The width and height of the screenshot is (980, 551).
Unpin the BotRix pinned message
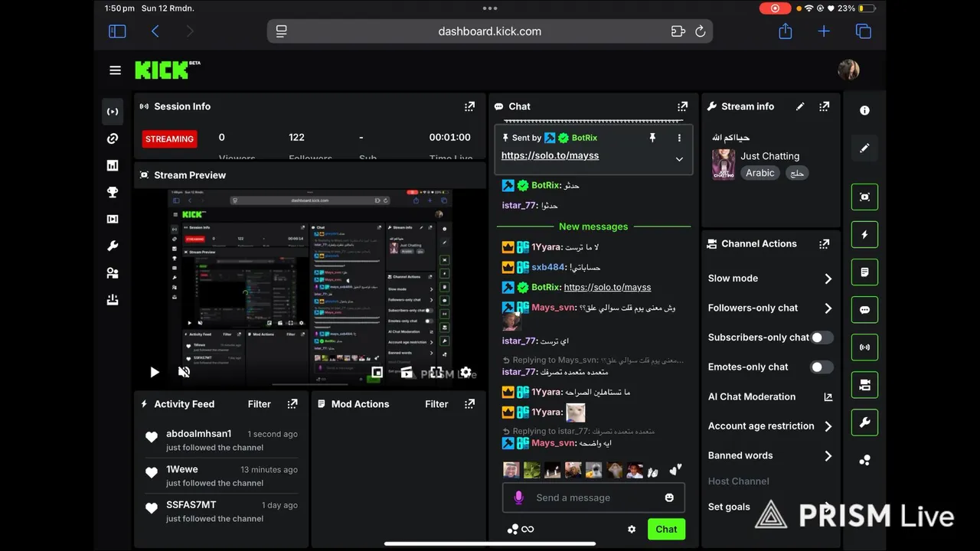[652, 138]
